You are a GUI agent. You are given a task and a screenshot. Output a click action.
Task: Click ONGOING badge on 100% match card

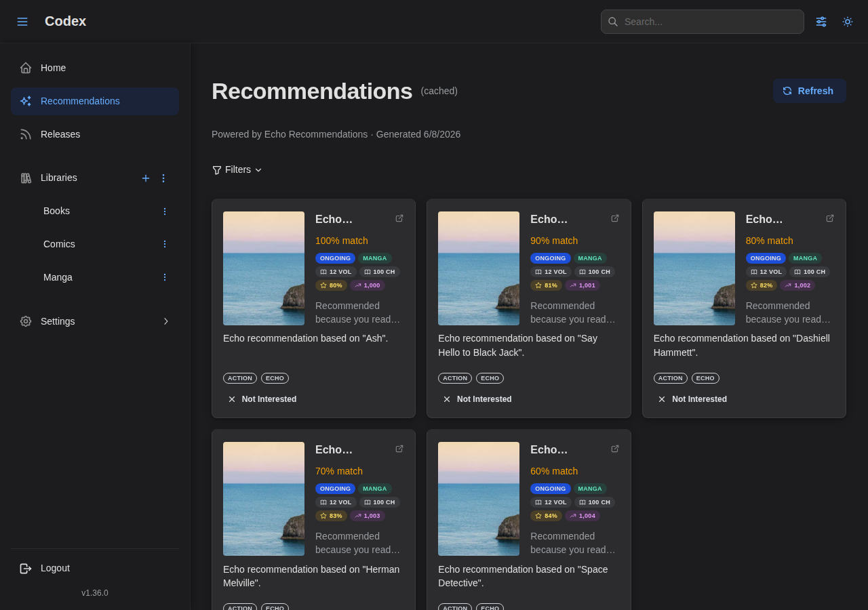tap(335, 258)
